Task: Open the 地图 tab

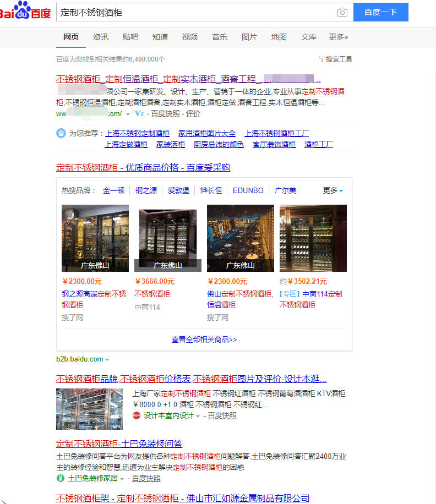Action: [279, 37]
